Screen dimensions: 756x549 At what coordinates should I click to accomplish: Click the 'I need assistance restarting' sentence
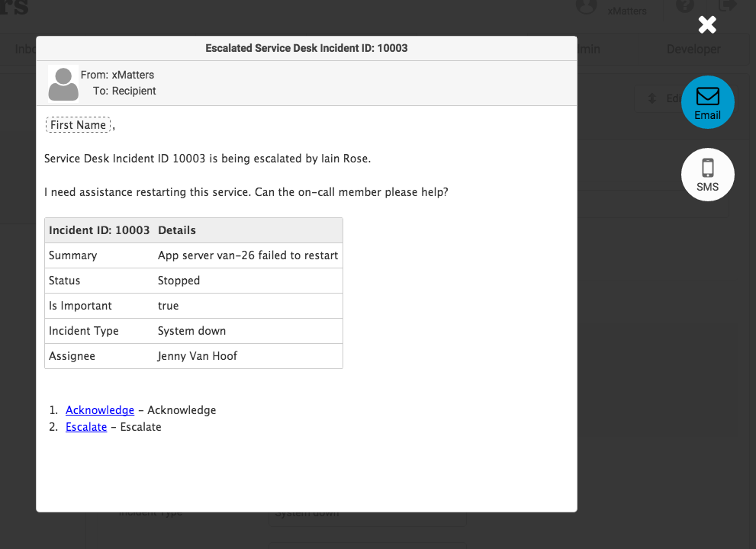pos(246,192)
